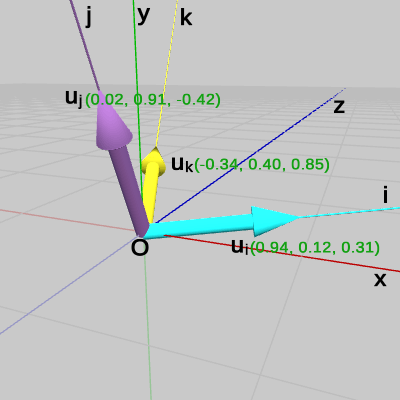
Task: Click the blue z axis line
Action: pos(253,153)
